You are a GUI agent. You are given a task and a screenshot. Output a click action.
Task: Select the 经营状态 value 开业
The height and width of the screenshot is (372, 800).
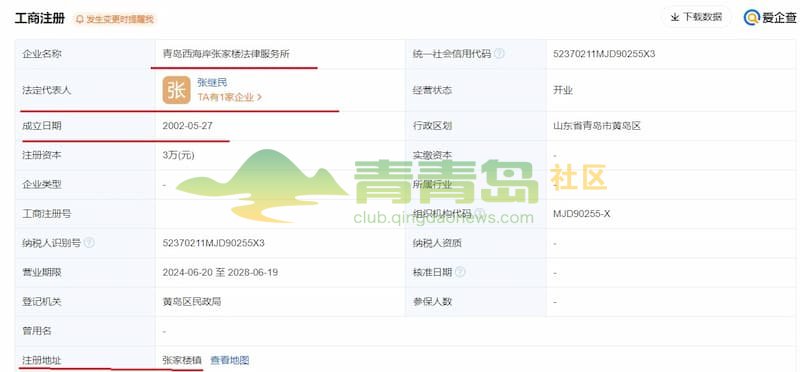[563, 90]
